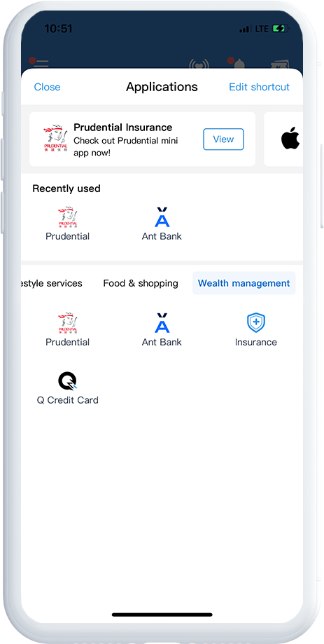Click the View button for Prudential Insurance
The height and width of the screenshot is (644, 324).
[223, 139]
